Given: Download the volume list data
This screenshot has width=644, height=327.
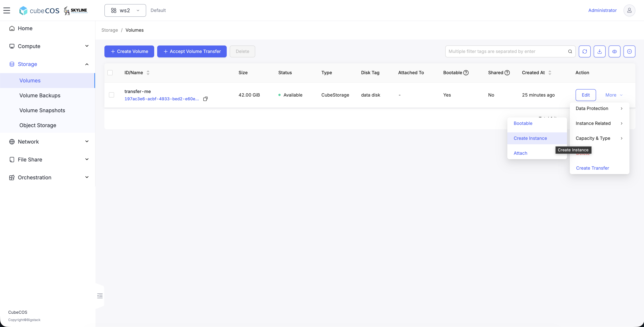Looking at the screenshot, I should point(599,51).
